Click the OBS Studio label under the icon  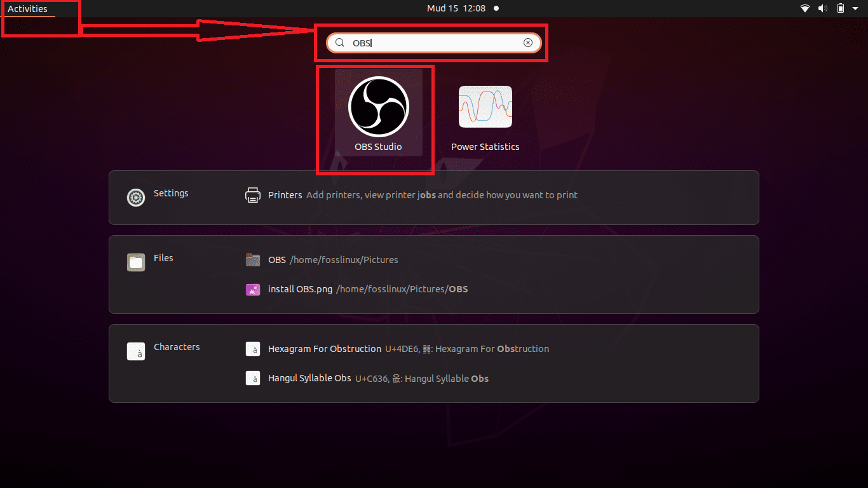pyautogui.click(x=378, y=147)
